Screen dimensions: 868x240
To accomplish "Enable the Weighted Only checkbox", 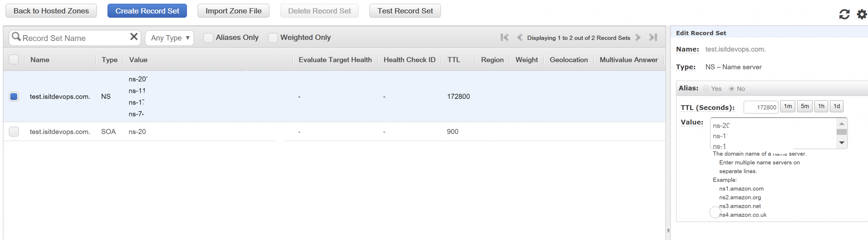I will [x=273, y=38].
